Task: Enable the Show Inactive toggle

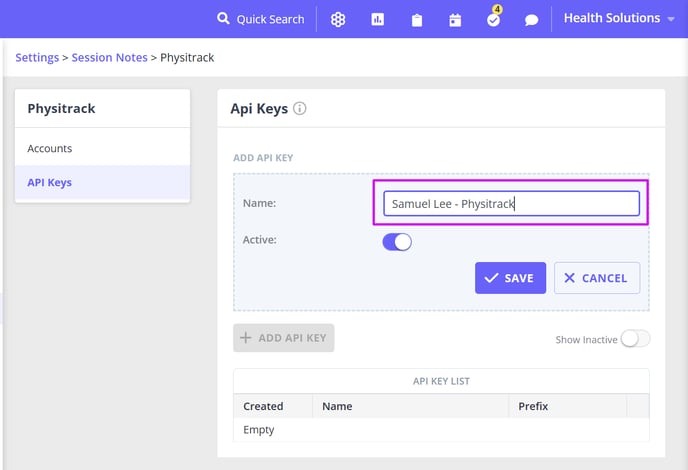Action: tap(635, 339)
